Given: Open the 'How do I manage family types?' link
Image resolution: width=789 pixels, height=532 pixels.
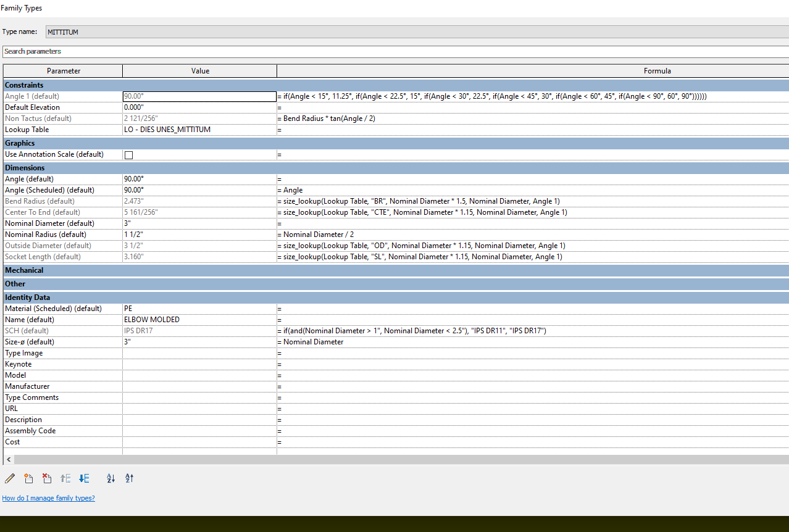Looking at the screenshot, I should click(48, 497).
